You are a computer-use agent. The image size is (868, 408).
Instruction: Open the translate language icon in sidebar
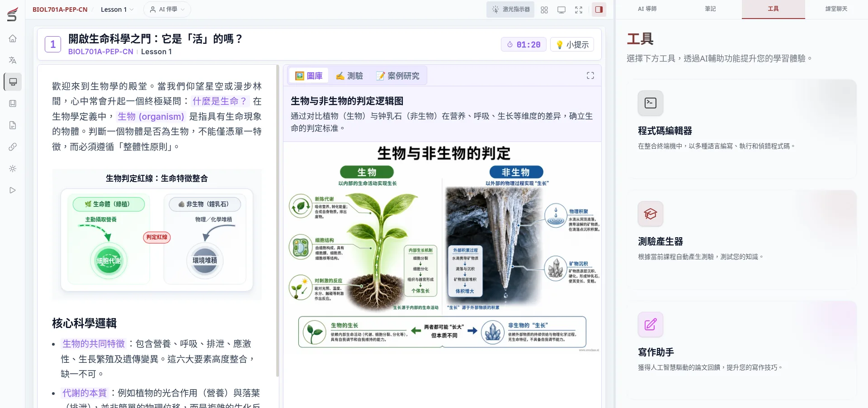(x=13, y=60)
